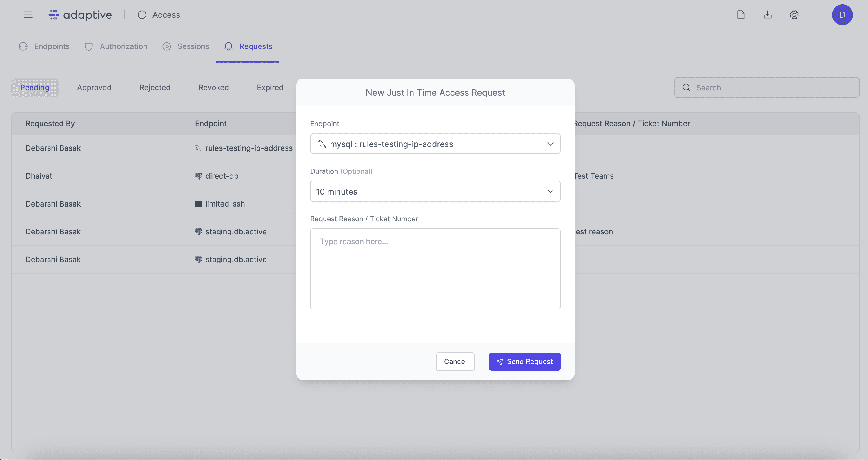Open the settings gear icon
Image resolution: width=868 pixels, height=460 pixels.
click(x=794, y=15)
